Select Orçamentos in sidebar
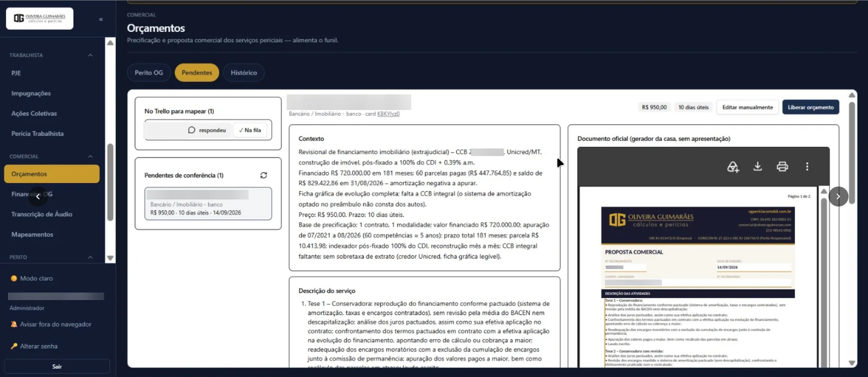This screenshot has height=377, width=868. (52, 174)
